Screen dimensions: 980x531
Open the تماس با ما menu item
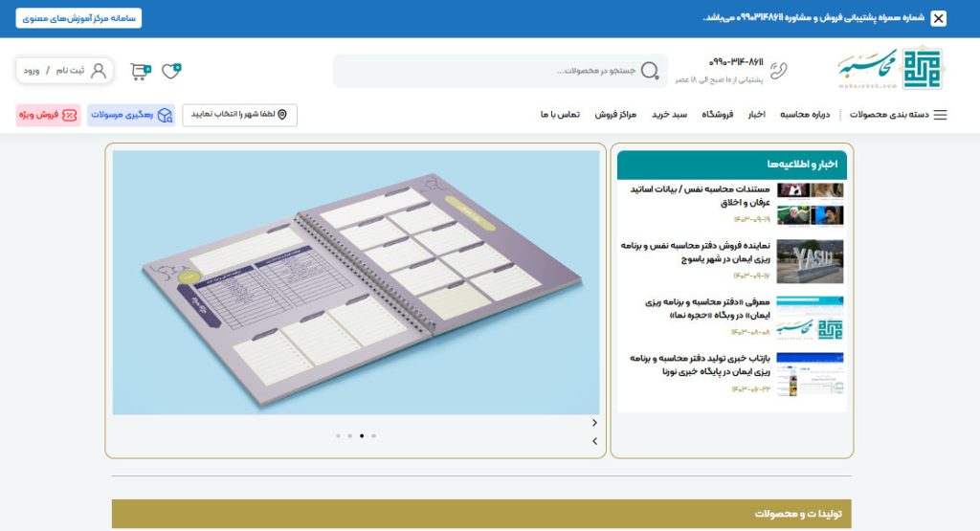(560, 115)
